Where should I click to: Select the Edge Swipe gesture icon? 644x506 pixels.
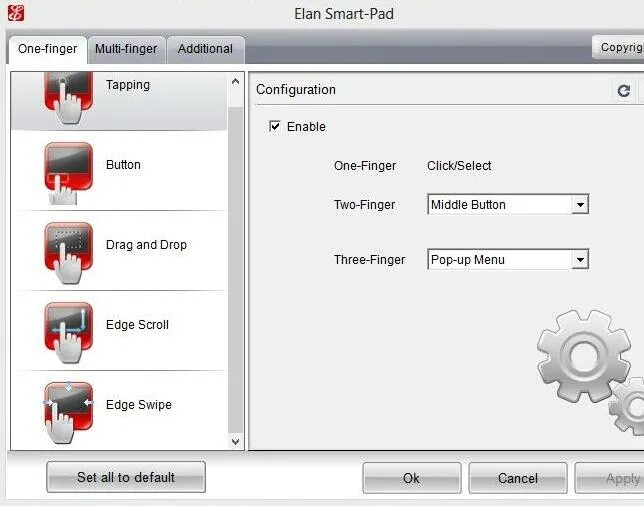tap(68, 412)
